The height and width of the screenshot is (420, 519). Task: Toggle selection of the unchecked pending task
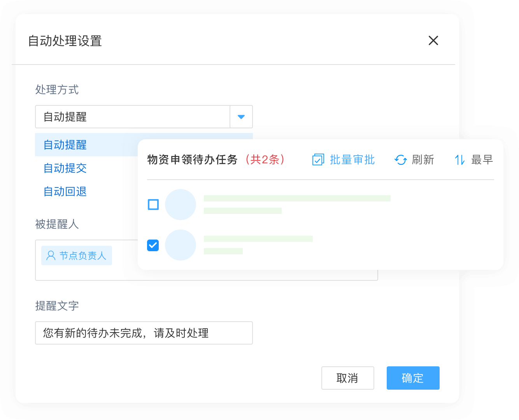pyautogui.click(x=153, y=204)
